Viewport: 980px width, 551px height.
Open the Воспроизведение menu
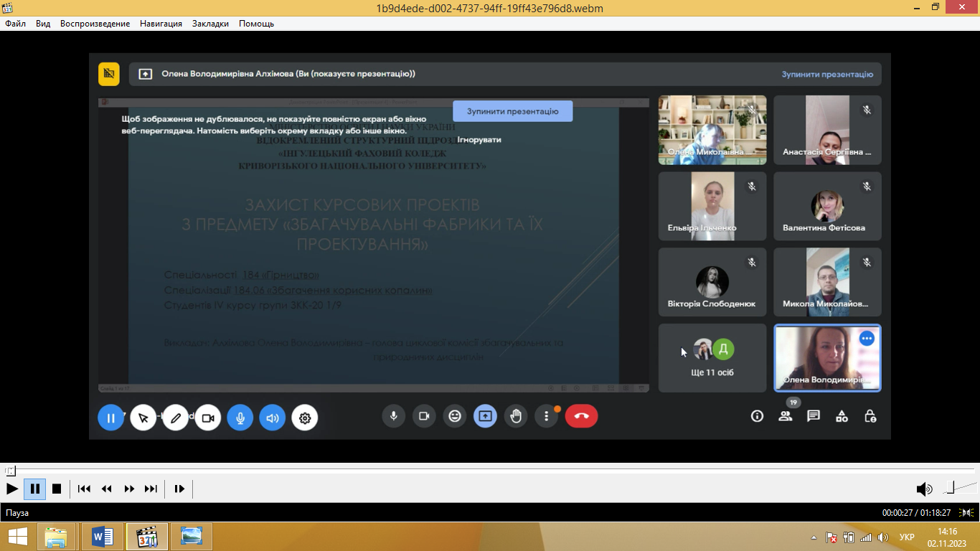click(x=95, y=24)
